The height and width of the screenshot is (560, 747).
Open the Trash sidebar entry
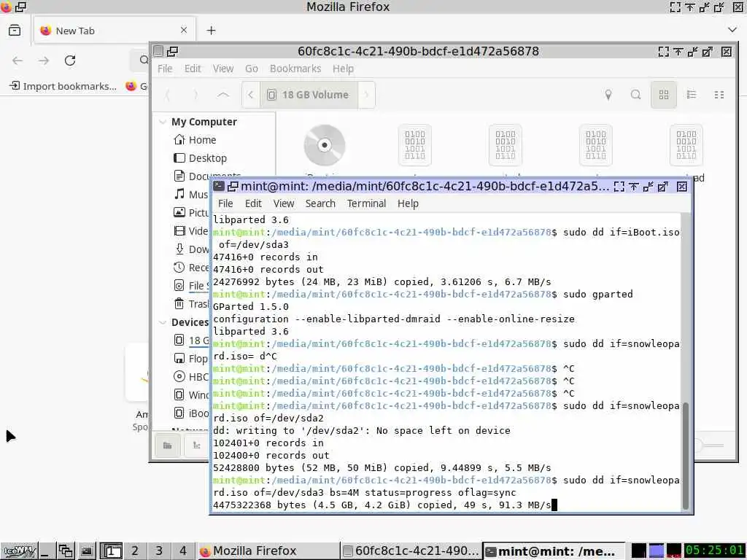[192, 304]
